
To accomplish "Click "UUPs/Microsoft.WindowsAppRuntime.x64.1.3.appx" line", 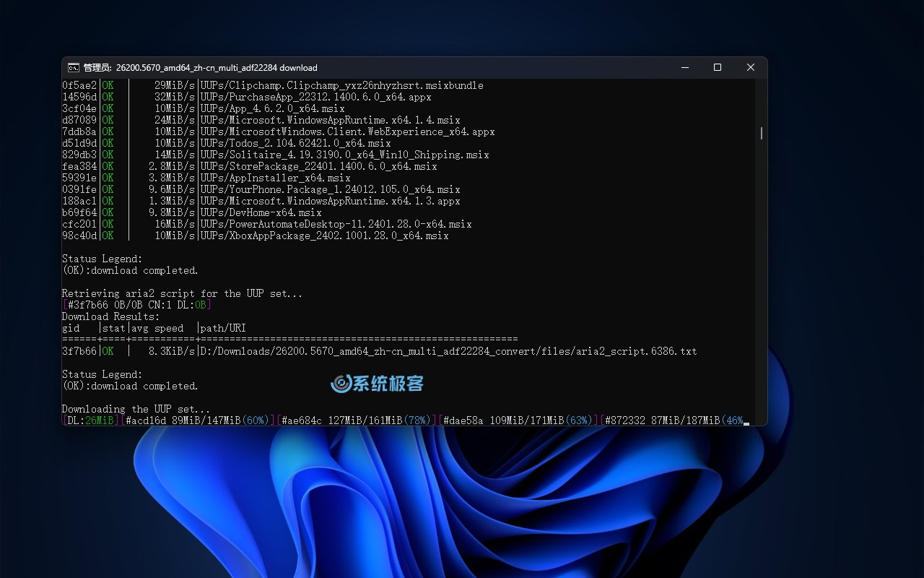I will (331, 201).
